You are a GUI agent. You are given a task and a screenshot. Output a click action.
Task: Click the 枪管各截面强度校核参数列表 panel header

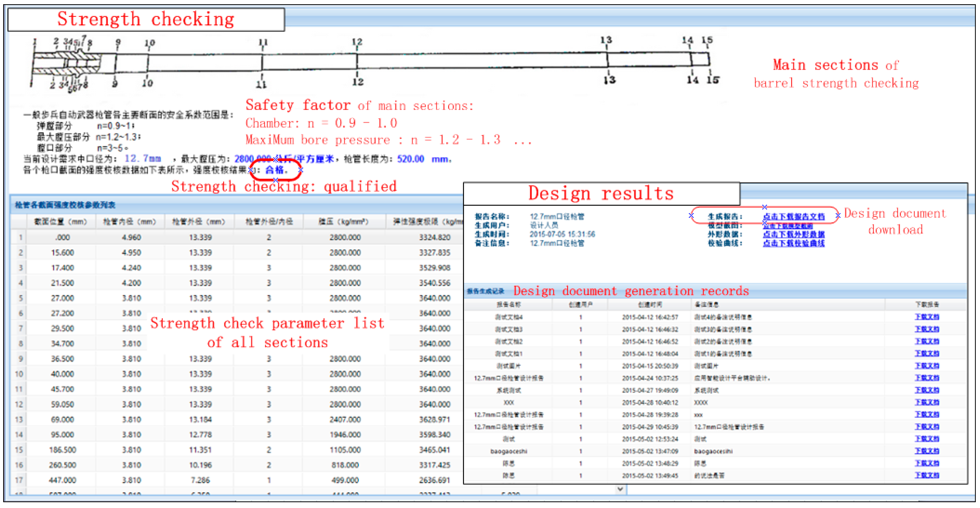click(65, 205)
